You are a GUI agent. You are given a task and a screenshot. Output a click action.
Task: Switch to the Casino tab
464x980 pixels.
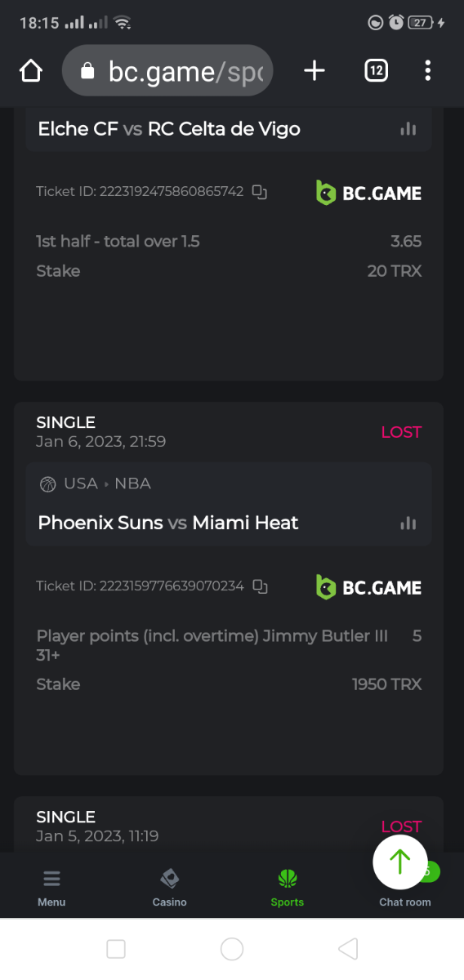point(170,888)
